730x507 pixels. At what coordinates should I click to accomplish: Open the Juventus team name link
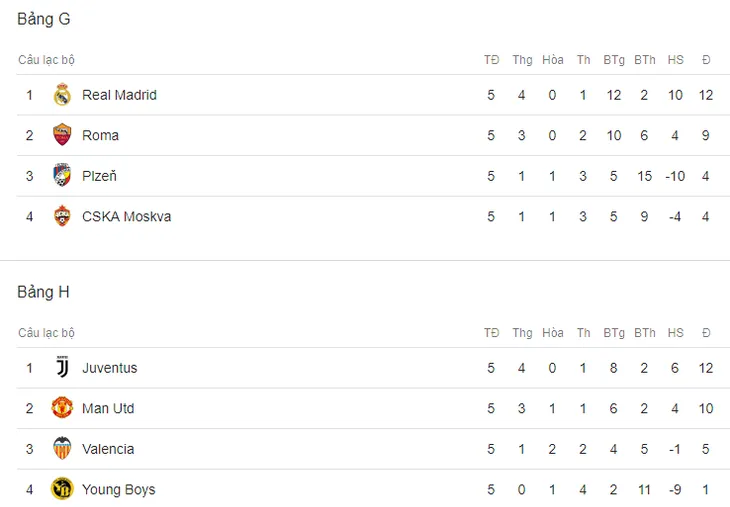pyautogui.click(x=109, y=368)
